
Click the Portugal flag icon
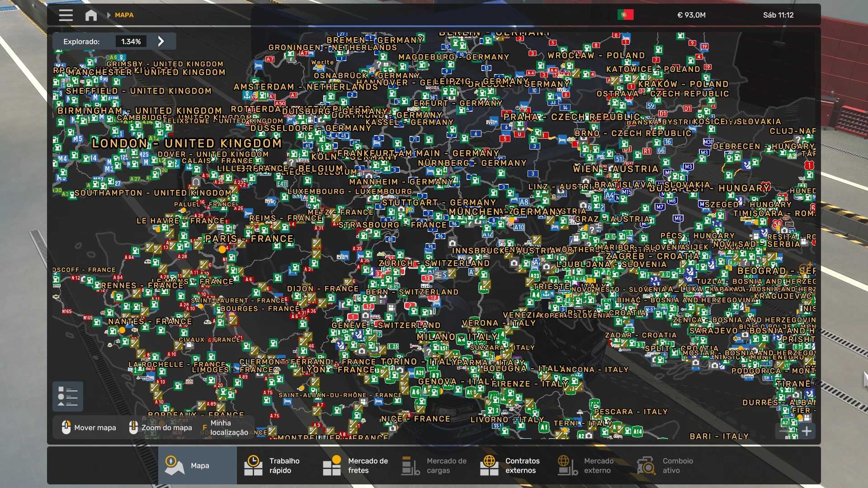click(625, 15)
